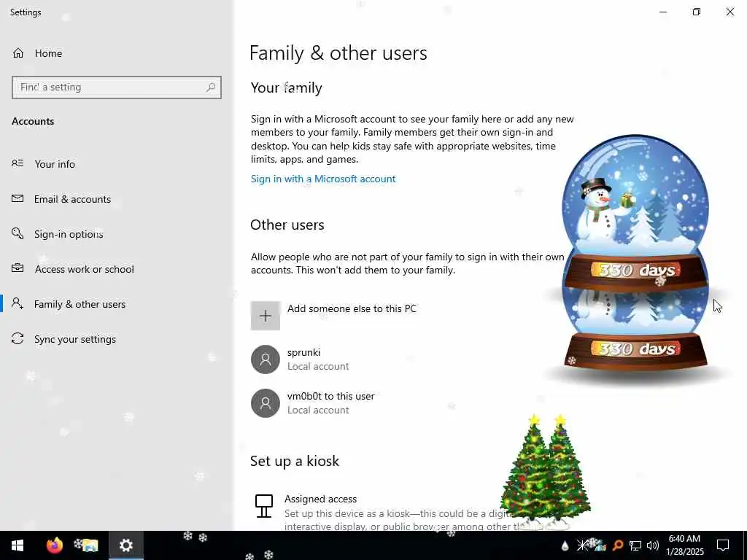Click the Home house icon
747x560 pixels.
pyautogui.click(x=18, y=52)
